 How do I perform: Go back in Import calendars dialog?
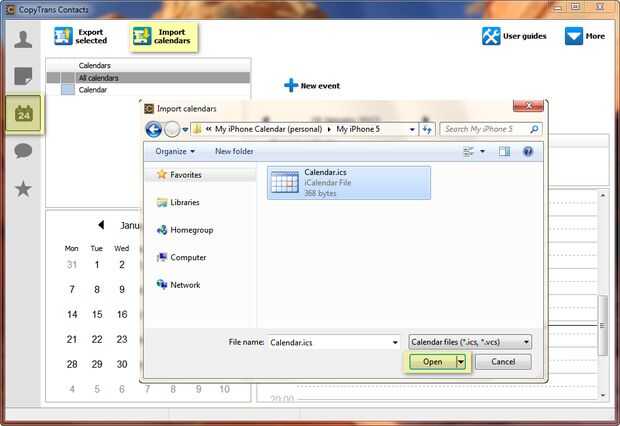click(154, 129)
